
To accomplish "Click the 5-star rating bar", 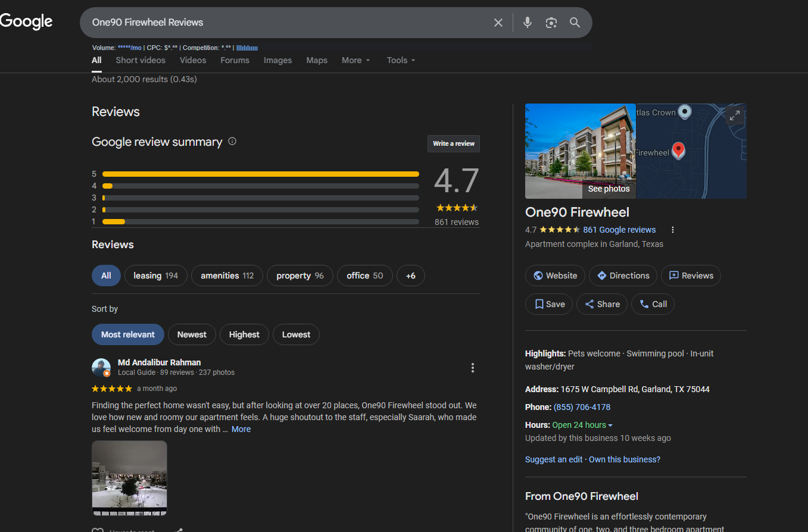I will click(260, 174).
